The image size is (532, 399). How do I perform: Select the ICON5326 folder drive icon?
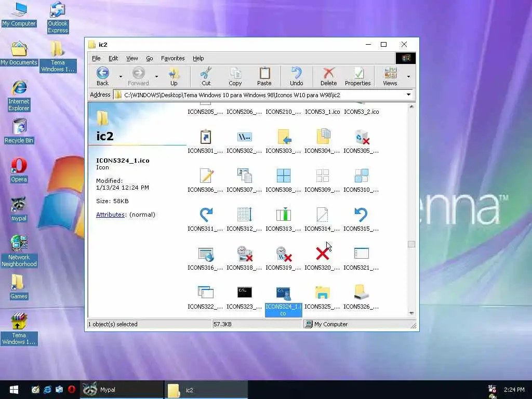coord(362,292)
